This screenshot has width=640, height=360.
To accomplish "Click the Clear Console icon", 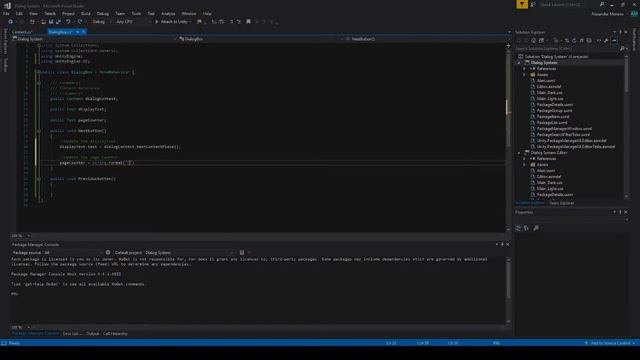I will pyautogui.click(x=242, y=253).
